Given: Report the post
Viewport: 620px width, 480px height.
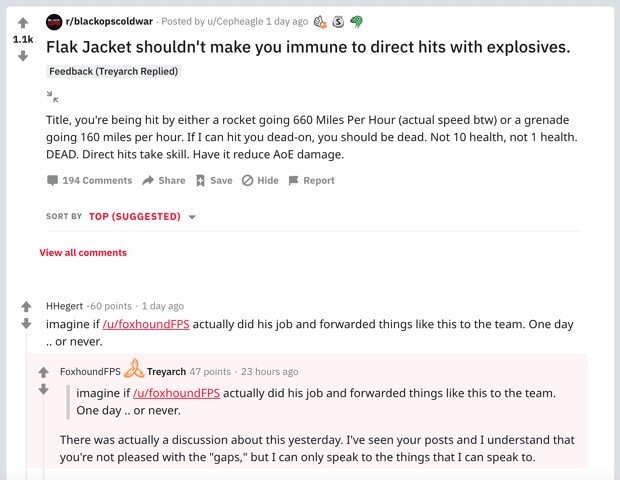Looking at the screenshot, I should click(x=311, y=181).
